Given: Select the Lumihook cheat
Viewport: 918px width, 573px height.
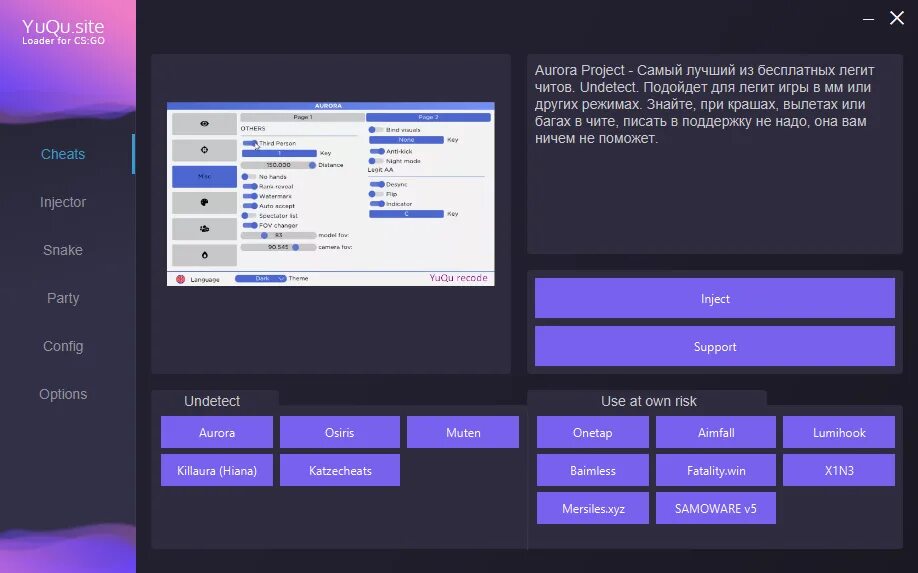Looking at the screenshot, I should point(839,433).
